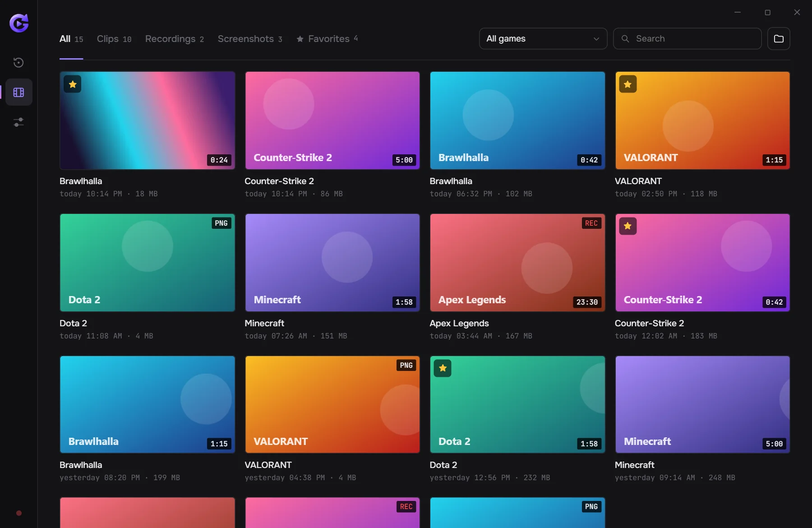Maximize the application window
This screenshot has width=812, height=528.
[x=767, y=12]
